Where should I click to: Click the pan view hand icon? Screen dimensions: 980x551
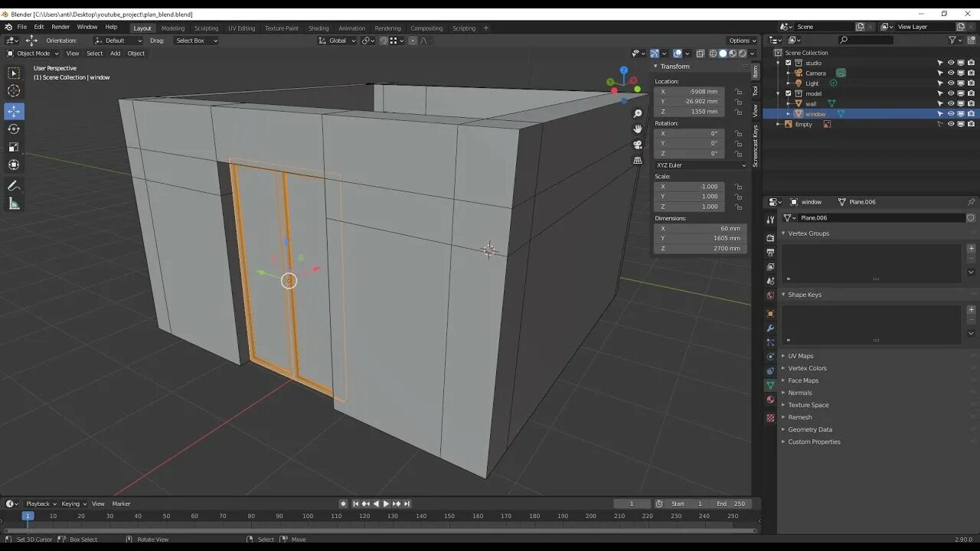click(x=637, y=129)
